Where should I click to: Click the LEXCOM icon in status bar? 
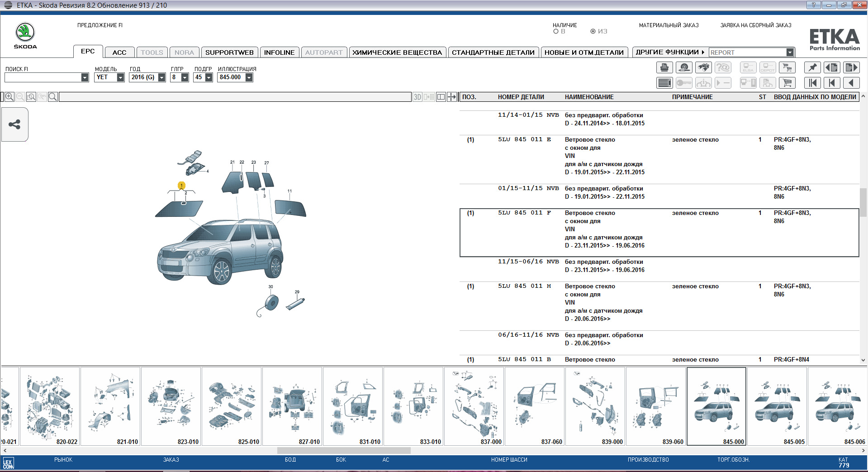8,463
